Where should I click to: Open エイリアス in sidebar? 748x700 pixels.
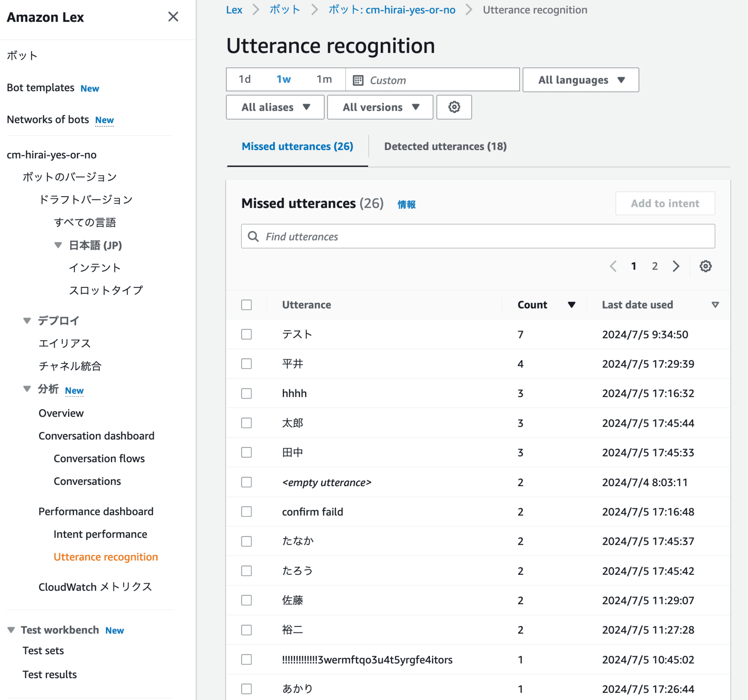pyautogui.click(x=65, y=343)
